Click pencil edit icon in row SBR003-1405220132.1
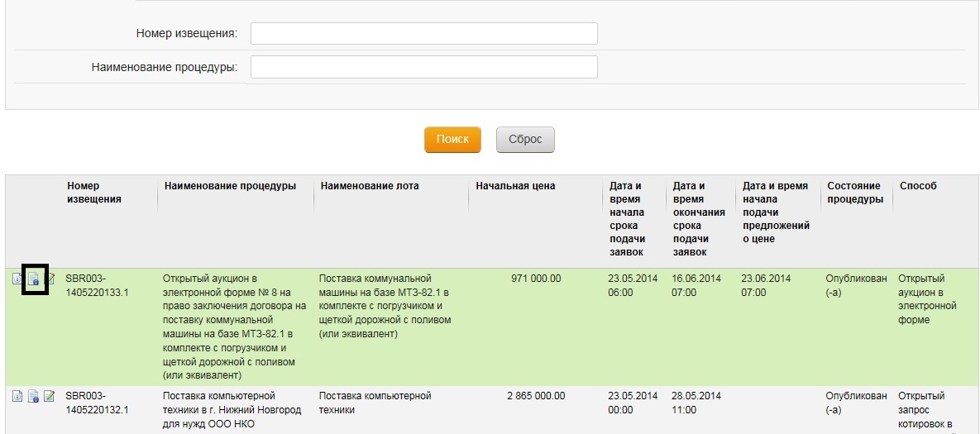This screenshot has width=980, height=434. (x=50, y=397)
